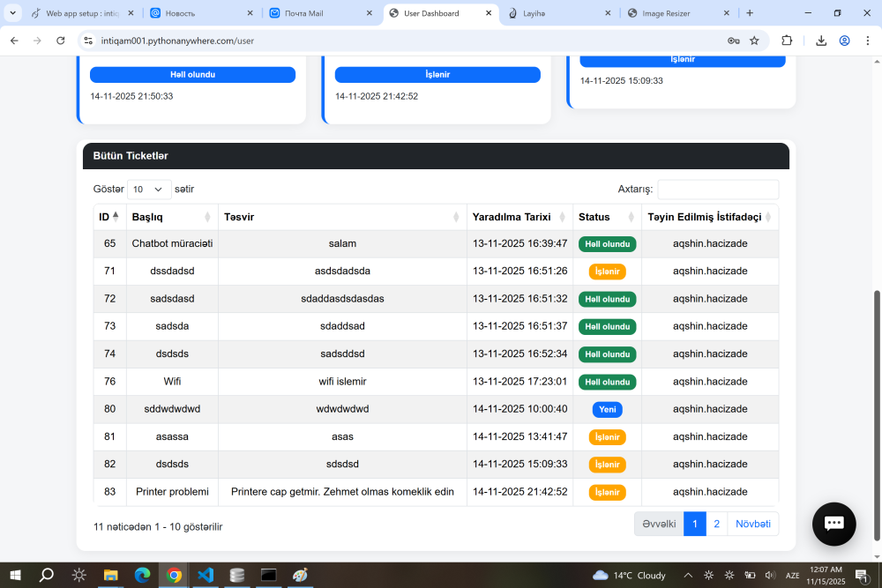Launch Visual Studio Code from the taskbar
The image size is (882, 588).
(x=205, y=575)
